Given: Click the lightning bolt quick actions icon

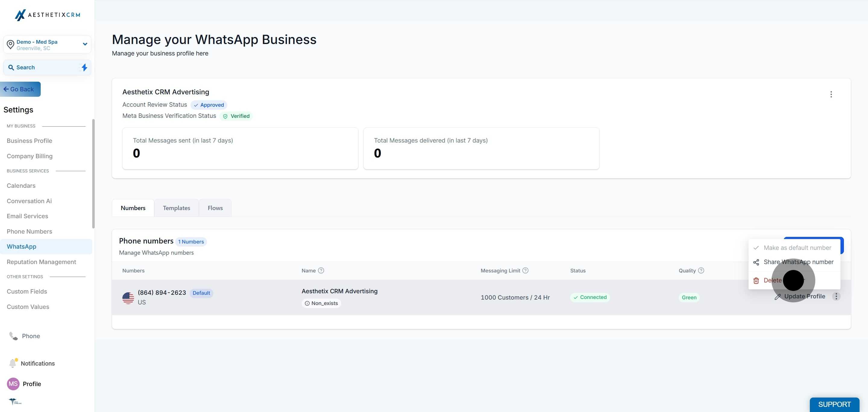Looking at the screenshot, I should pos(84,68).
